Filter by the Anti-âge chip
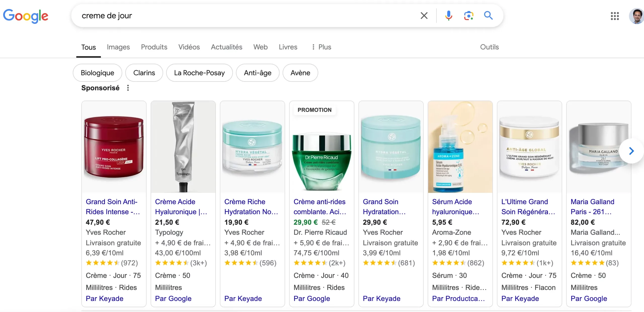This screenshot has width=644, height=312. click(x=258, y=73)
